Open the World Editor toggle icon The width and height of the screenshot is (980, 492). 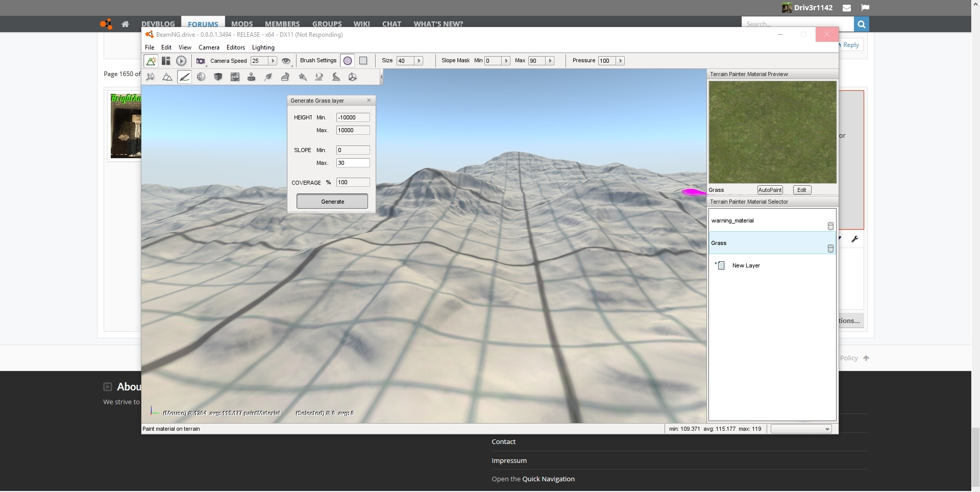coord(151,61)
